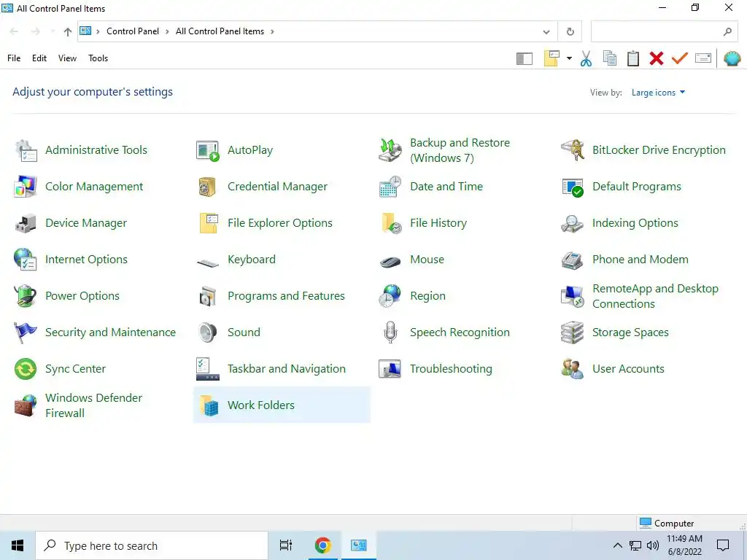Open Phone and Modem icon

(x=572, y=260)
